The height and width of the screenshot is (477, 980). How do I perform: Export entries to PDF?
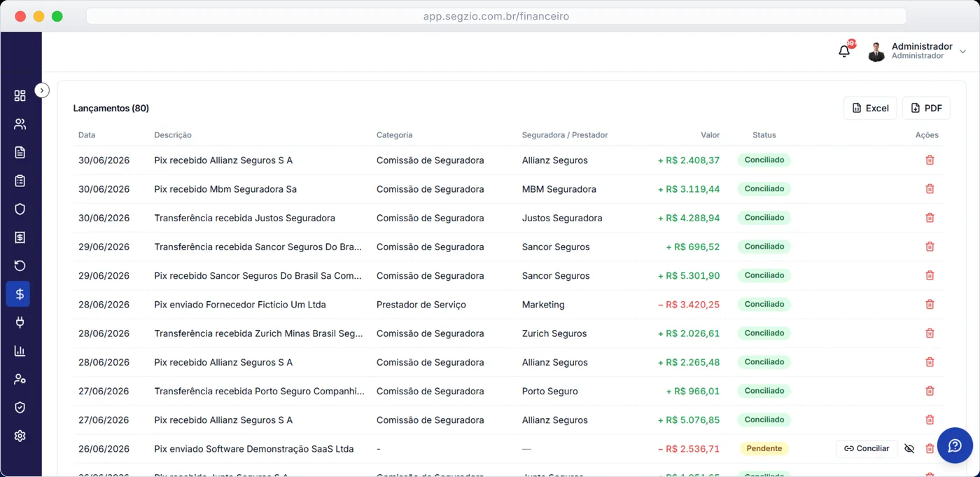(x=926, y=108)
